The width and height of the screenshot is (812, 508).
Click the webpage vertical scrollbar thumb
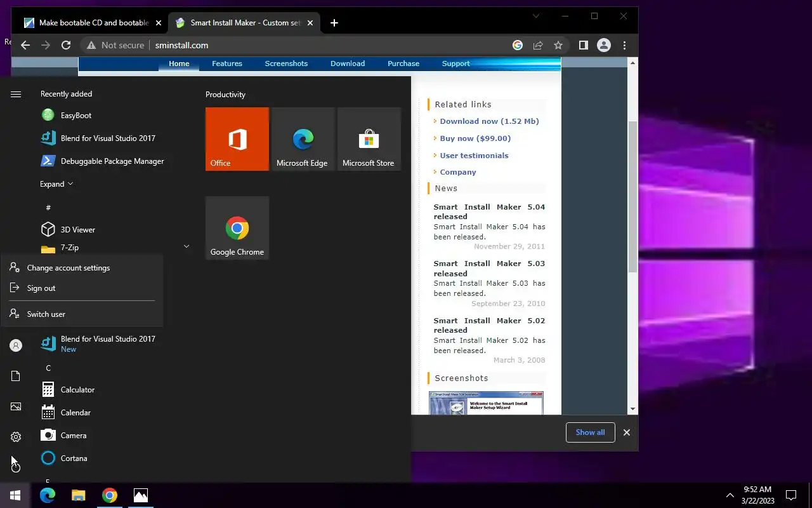tap(632, 197)
